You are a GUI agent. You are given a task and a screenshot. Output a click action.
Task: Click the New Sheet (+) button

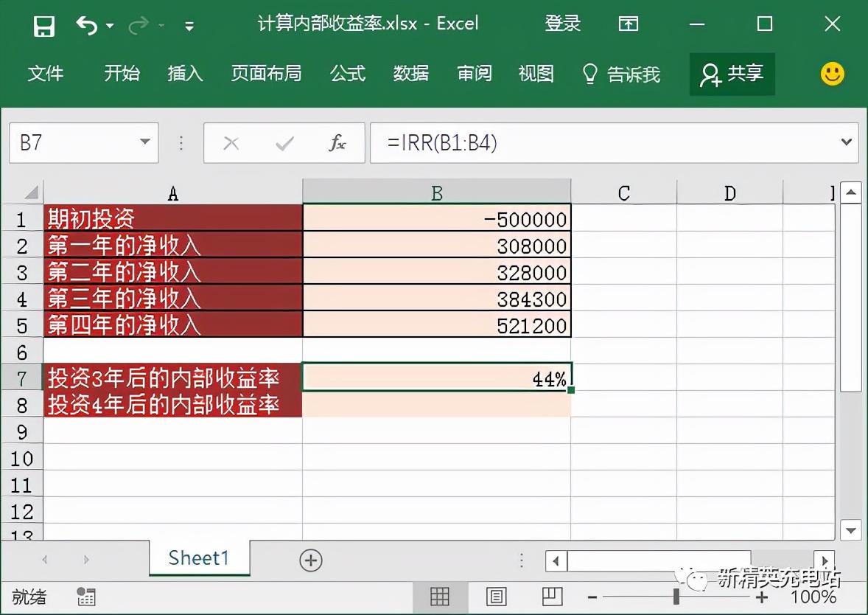(x=310, y=560)
